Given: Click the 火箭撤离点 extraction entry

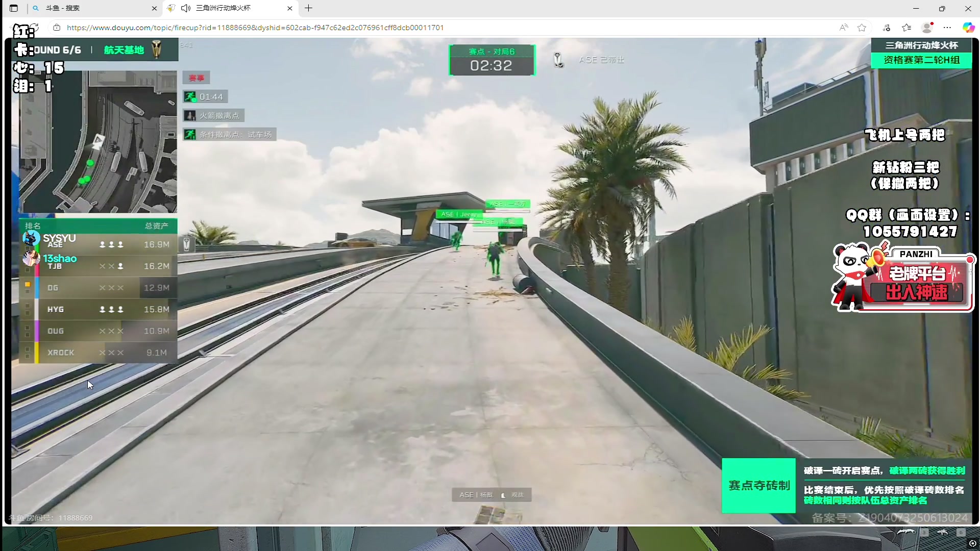Looking at the screenshot, I should [214, 116].
